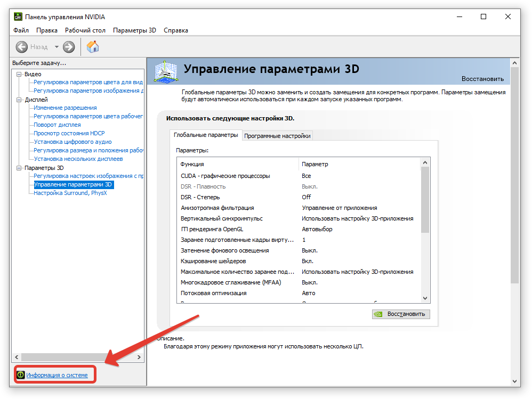This screenshot has height=399, width=532.
Task: Open Регулировка параметров цвета рабочего стола
Action: (88, 116)
